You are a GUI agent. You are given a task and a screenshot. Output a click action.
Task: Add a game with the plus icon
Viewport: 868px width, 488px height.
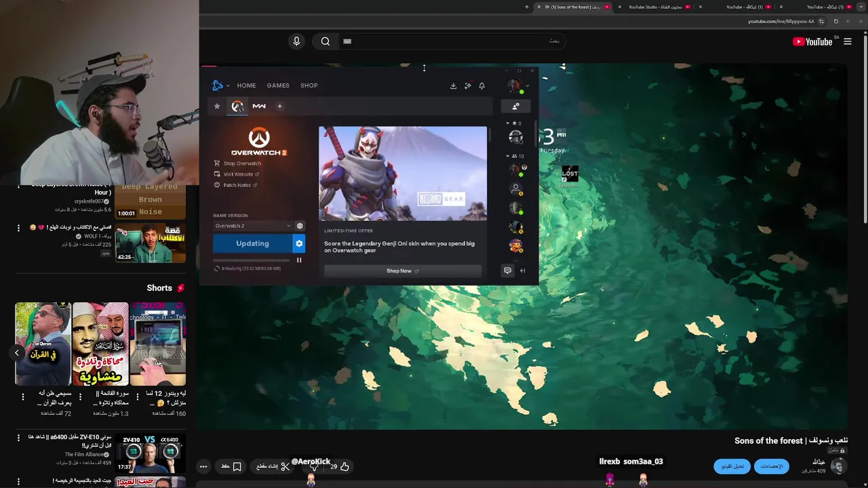coord(279,106)
